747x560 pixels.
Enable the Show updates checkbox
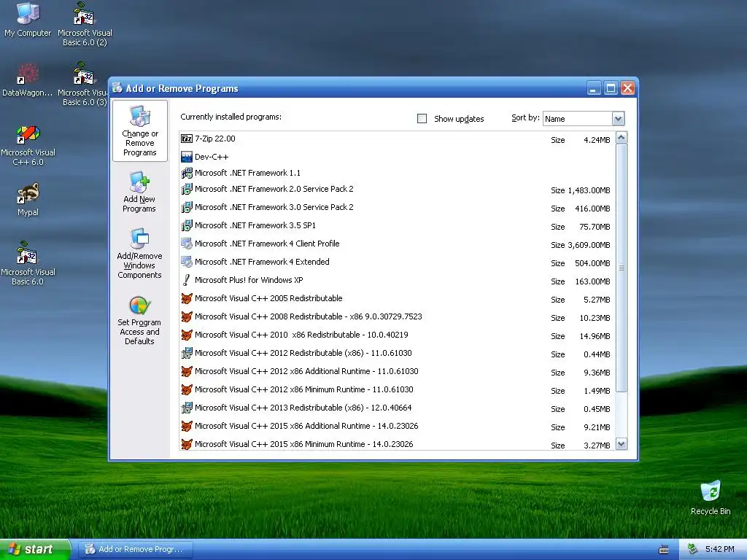coord(422,119)
